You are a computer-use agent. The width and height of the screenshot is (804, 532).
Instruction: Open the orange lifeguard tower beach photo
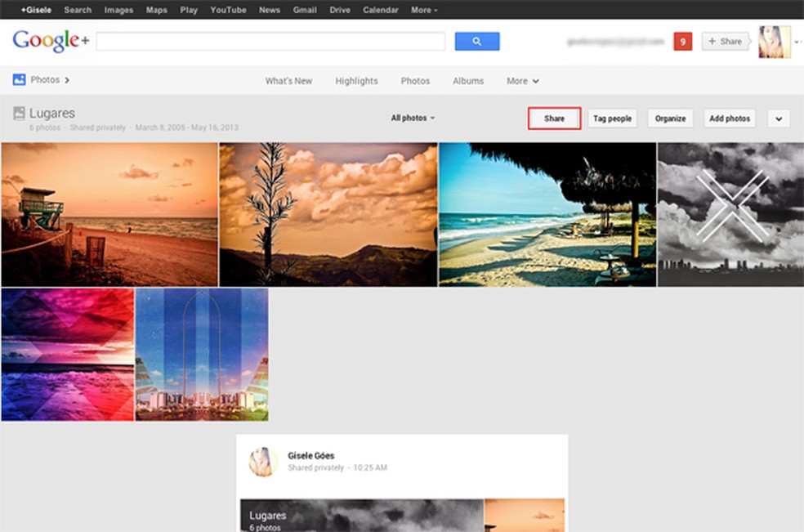point(109,214)
